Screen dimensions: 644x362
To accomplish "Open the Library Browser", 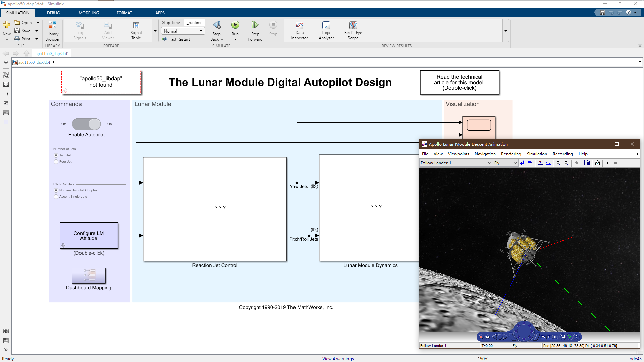I will 52,31.
